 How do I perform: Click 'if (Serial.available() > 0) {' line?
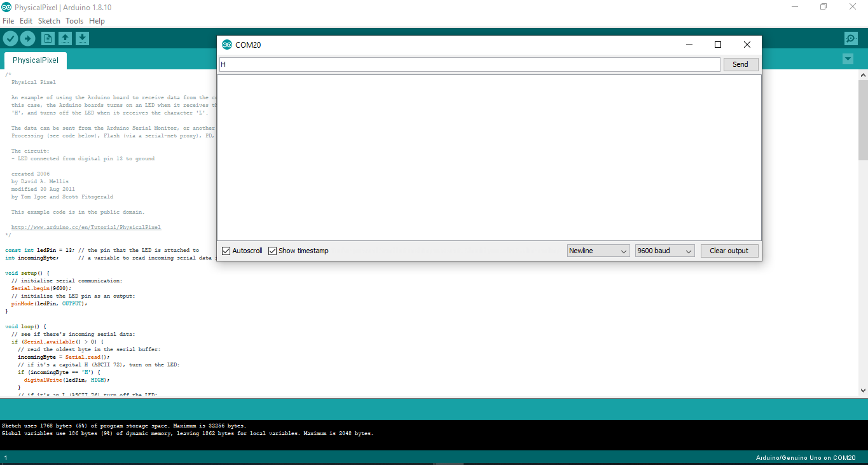tap(57, 342)
